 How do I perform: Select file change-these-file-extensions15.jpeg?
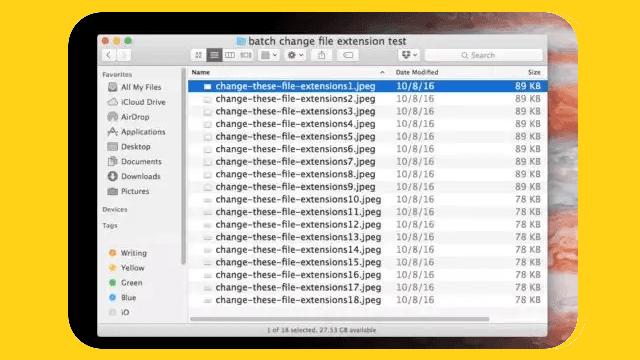pyautogui.click(x=367, y=262)
